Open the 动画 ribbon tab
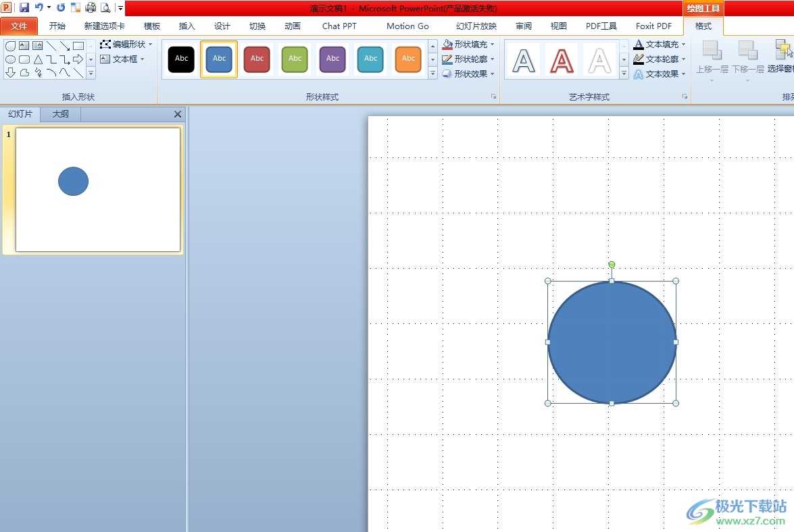 pyautogui.click(x=292, y=26)
